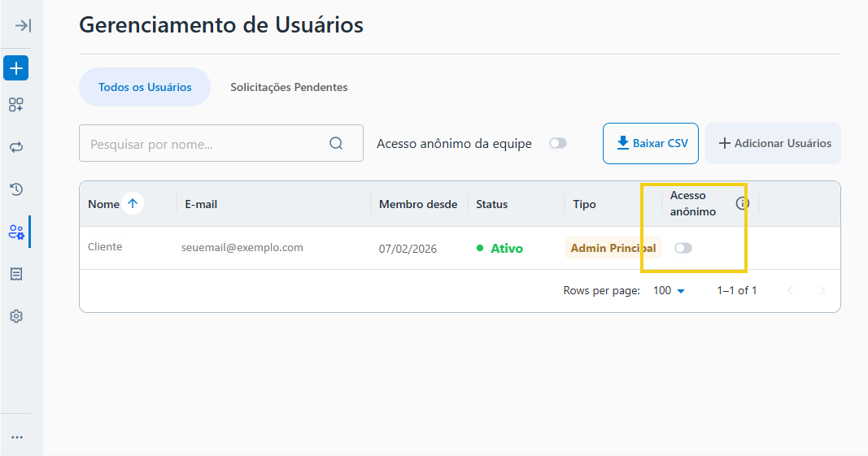Sort by Nome ascending arrow
868x456 pixels.
[133, 204]
